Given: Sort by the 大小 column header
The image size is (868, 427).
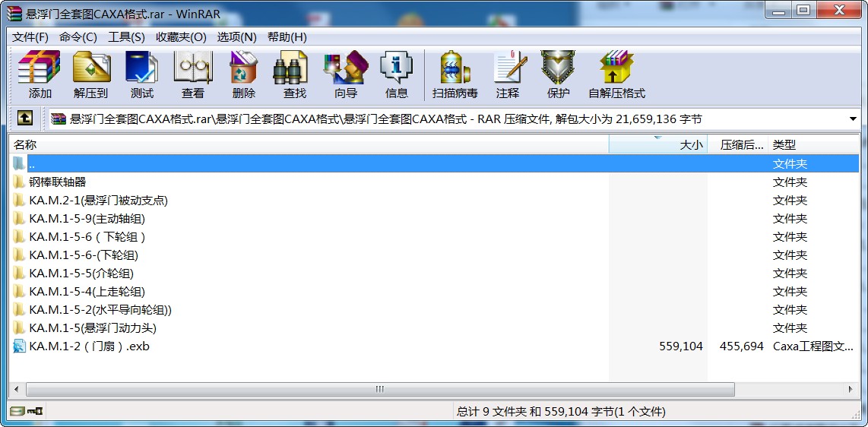Looking at the screenshot, I should coord(658,144).
